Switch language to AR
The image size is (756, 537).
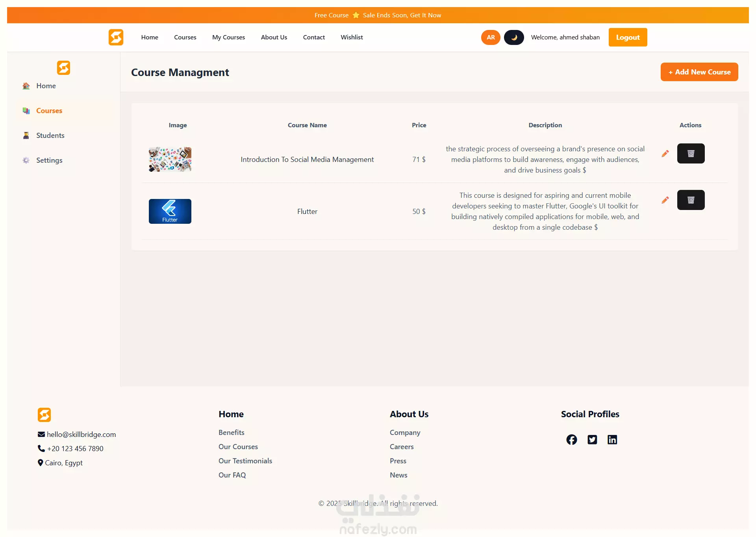[491, 37]
